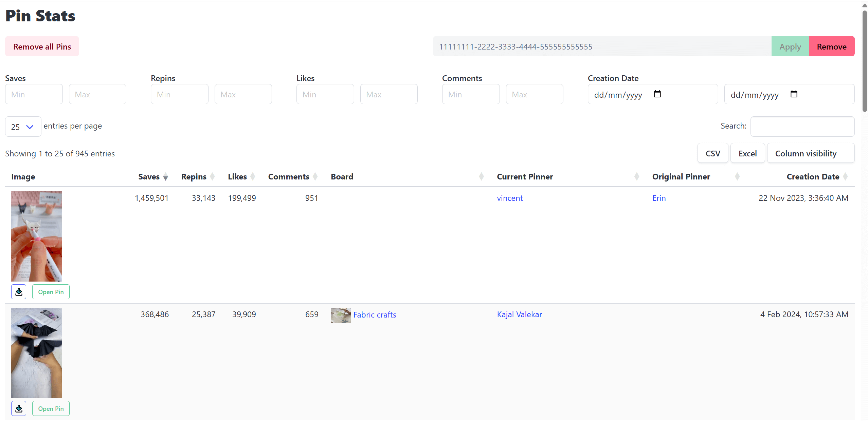Focus the Likes Min filter field
The height and width of the screenshot is (421, 868).
coord(325,94)
